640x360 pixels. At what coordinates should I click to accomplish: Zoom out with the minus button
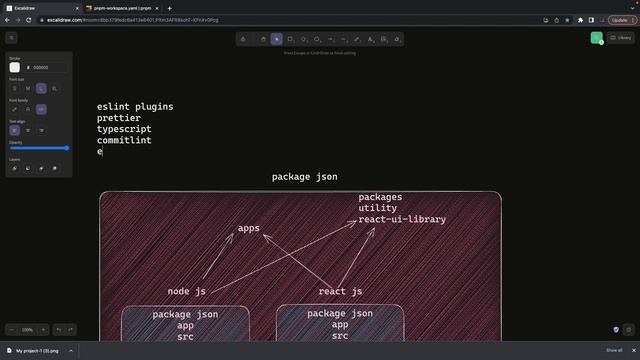point(12,330)
